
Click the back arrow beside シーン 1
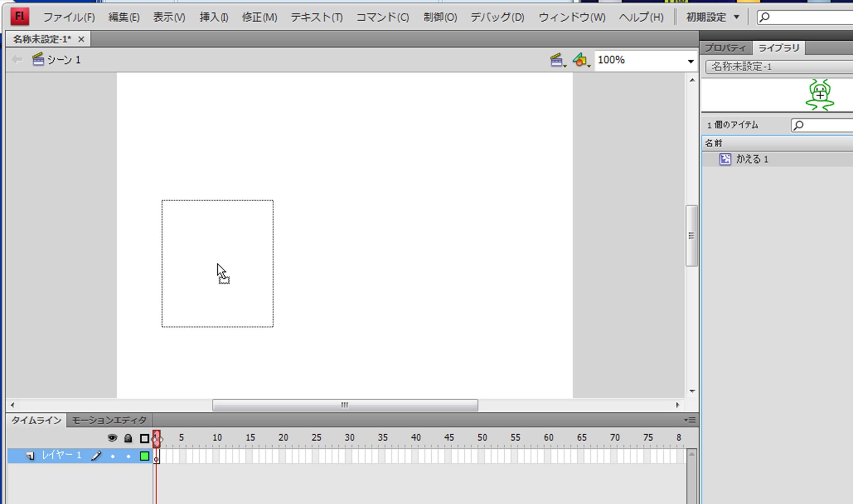(x=17, y=59)
